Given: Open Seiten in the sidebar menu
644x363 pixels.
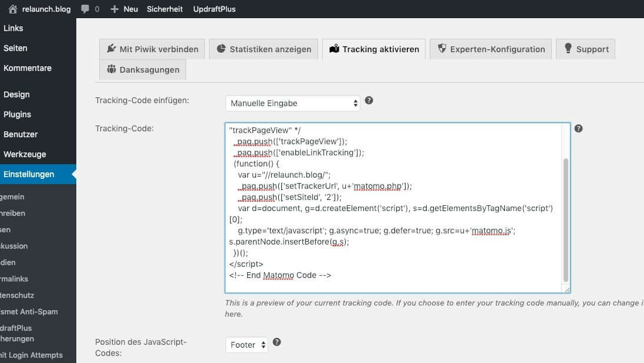Looking at the screenshot, I should click(x=38, y=48).
